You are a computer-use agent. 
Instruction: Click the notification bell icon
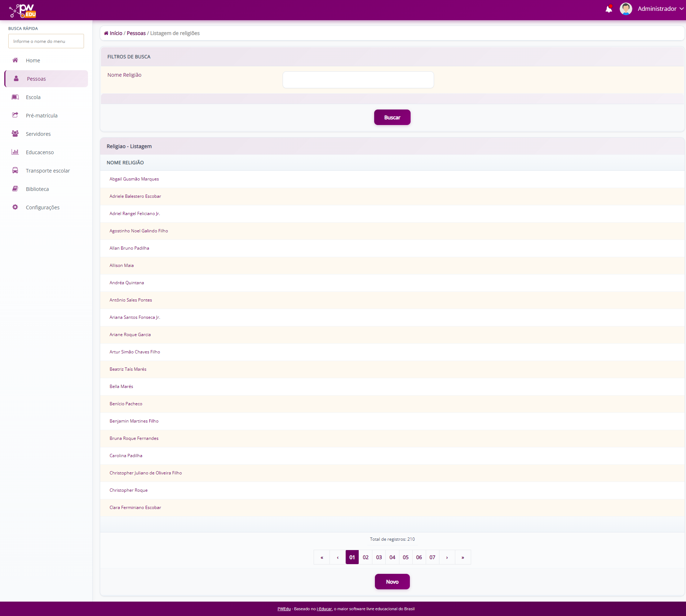pyautogui.click(x=608, y=9)
